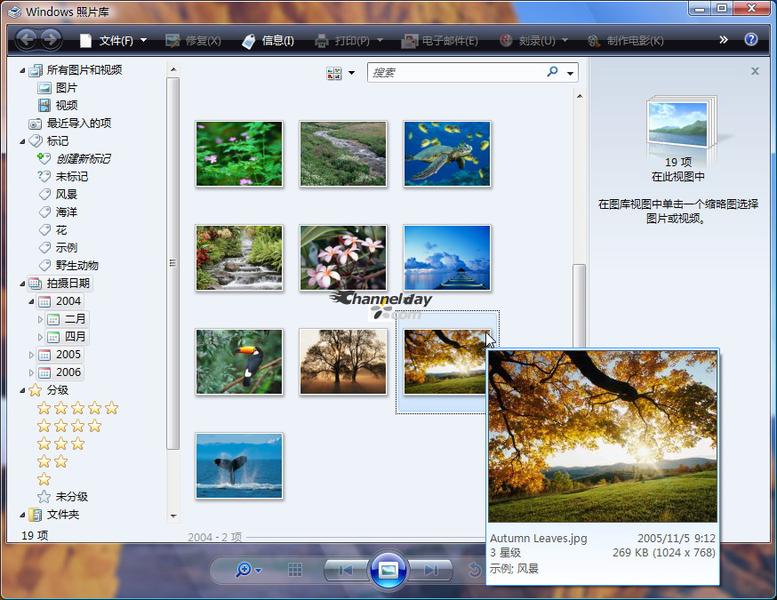Filter by two-star rating
Viewport: 777px width, 600px height.
pyautogui.click(x=53, y=462)
